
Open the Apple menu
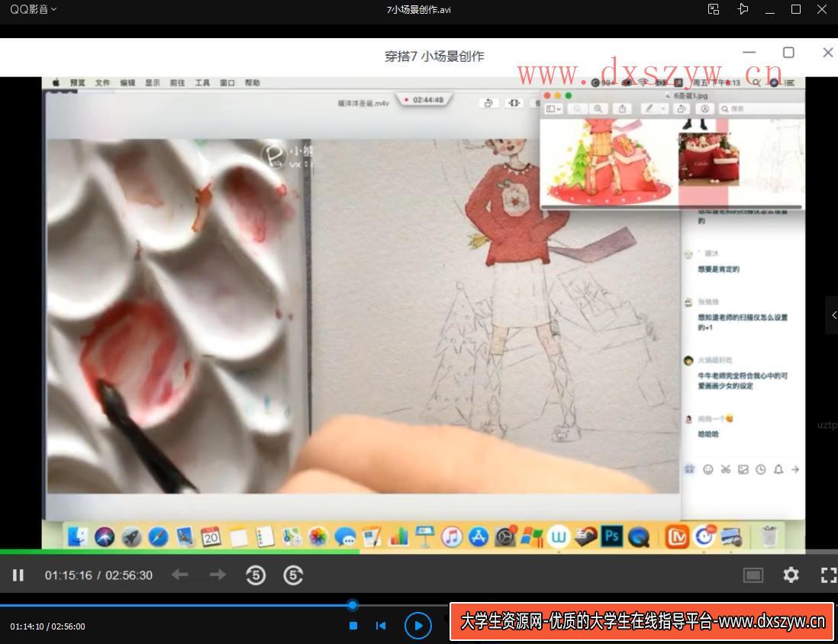56,82
